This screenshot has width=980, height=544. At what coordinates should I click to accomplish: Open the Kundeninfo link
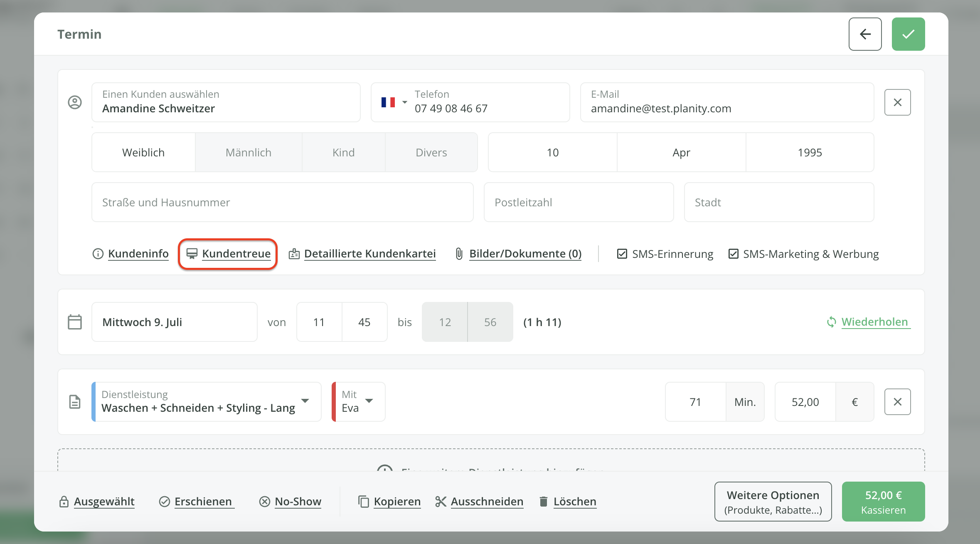click(138, 254)
